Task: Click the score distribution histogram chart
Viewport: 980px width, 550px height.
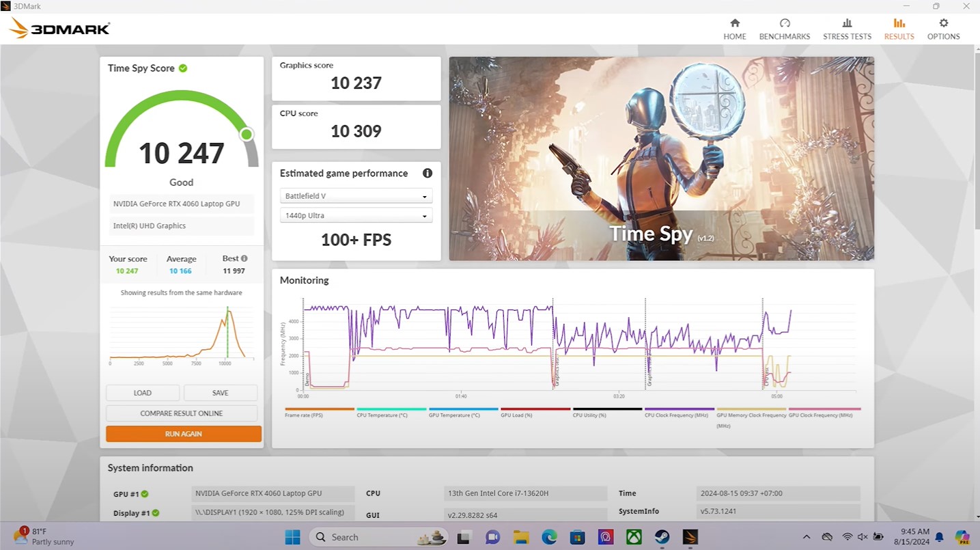Action: [x=182, y=335]
